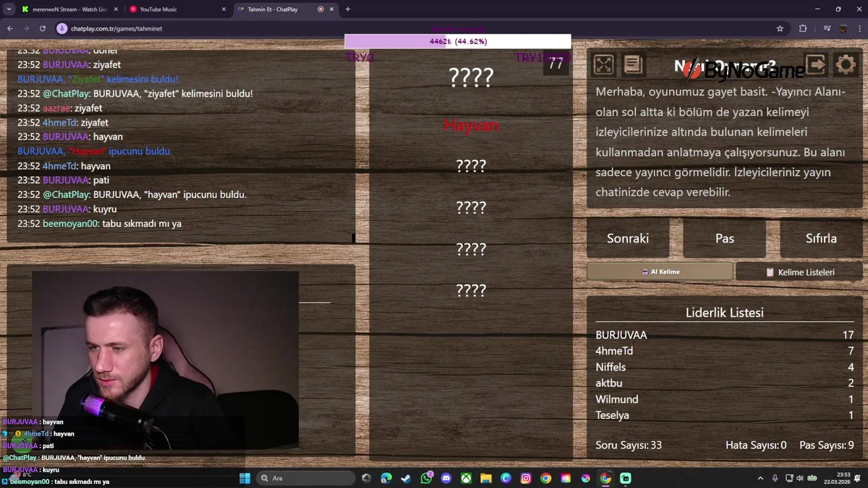Open taskbar clock showing 23:53
The image size is (868, 488).
click(837, 479)
